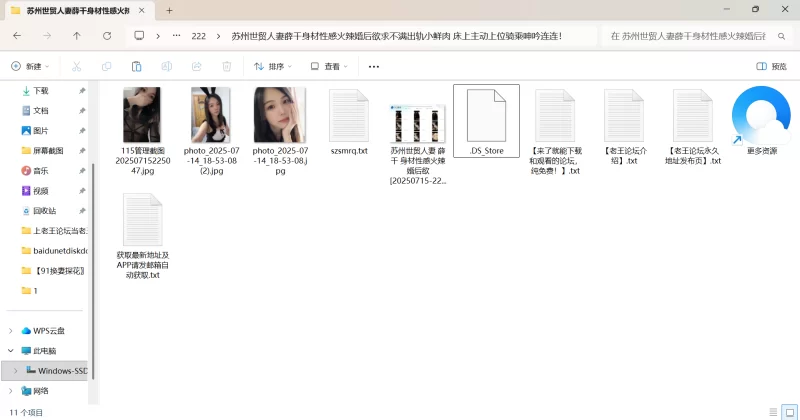The image size is (800, 420).
Task: Click the Paste clipboard icon
Action: (x=136, y=66)
